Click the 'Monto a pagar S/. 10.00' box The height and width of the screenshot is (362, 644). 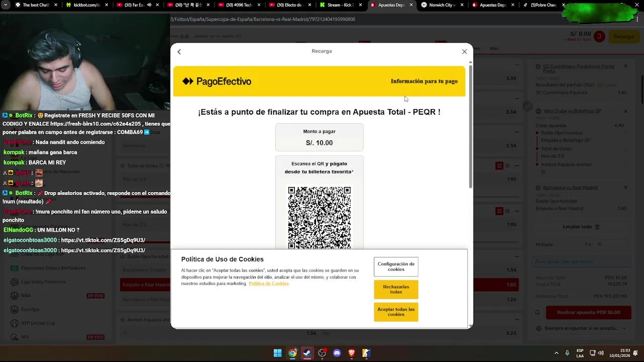pos(319,137)
